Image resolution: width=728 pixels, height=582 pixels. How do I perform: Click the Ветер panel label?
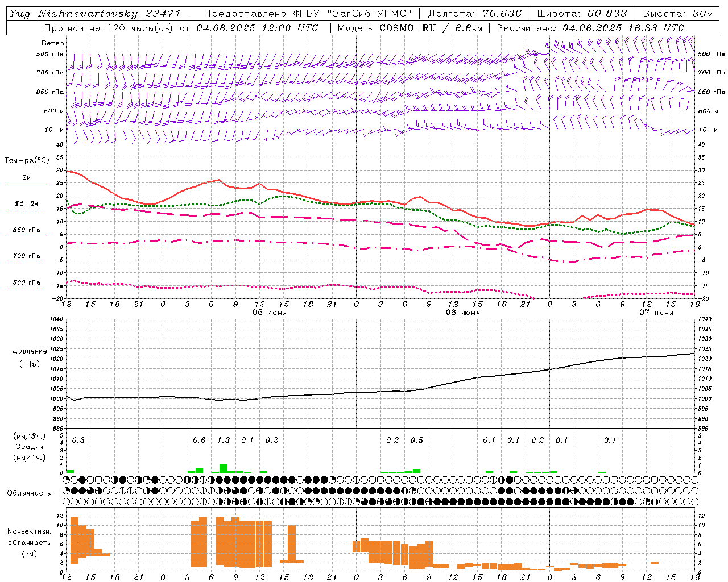[x=53, y=43]
